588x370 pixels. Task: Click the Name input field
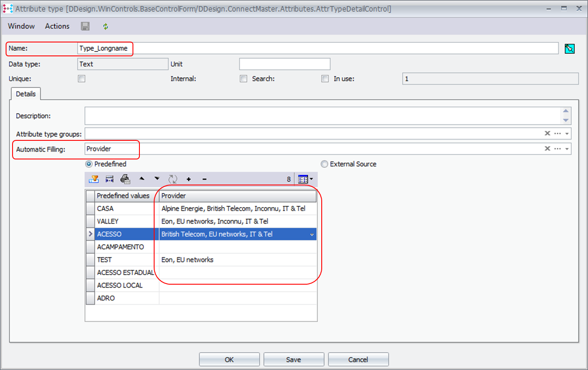pyautogui.click(x=318, y=49)
